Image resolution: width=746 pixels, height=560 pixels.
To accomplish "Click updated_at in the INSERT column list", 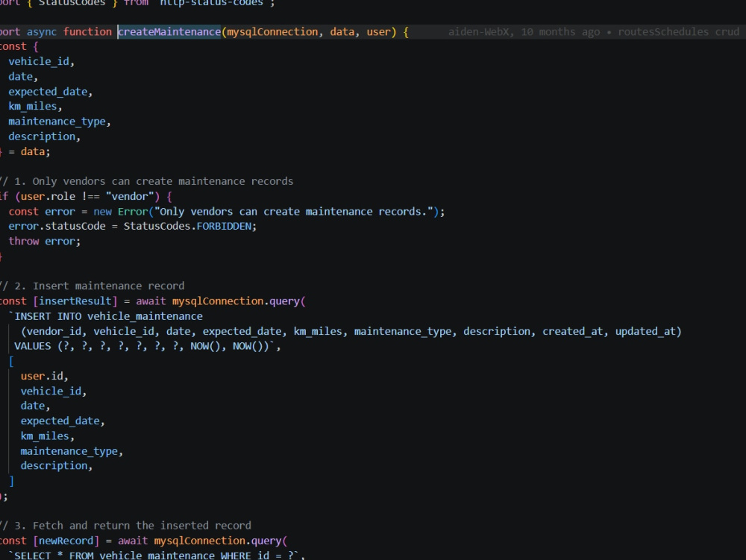I will [x=645, y=331].
